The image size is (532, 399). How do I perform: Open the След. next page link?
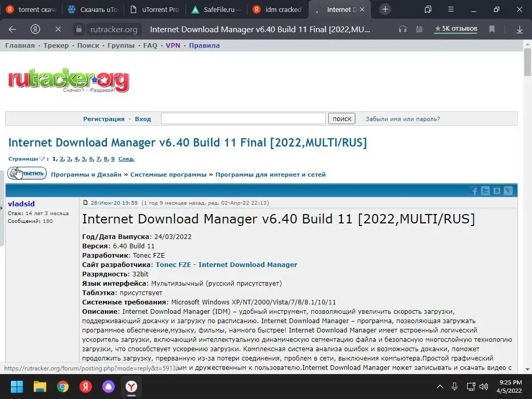coord(126,159)
